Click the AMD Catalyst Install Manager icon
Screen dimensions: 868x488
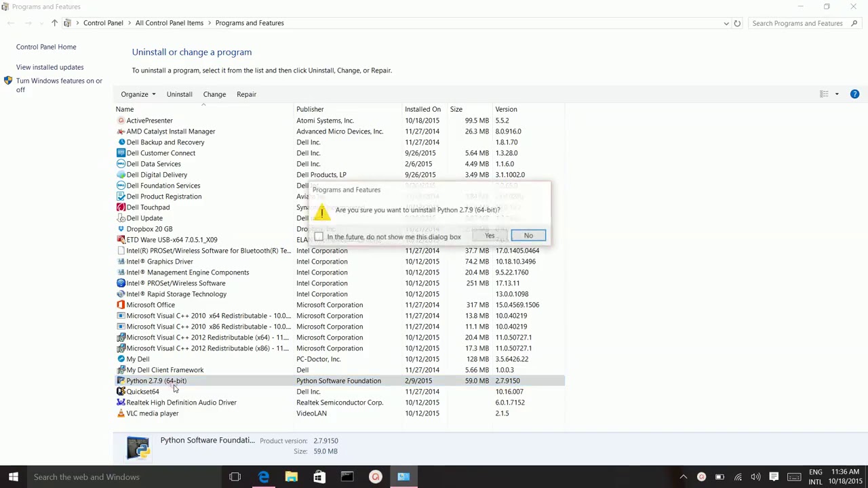click(121, 131)
